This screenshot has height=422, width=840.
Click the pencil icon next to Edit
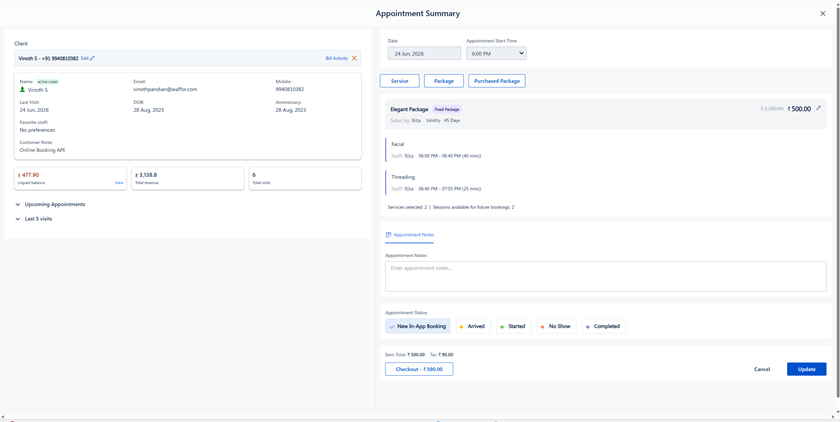pyautogui.click(x=93, y=58)
